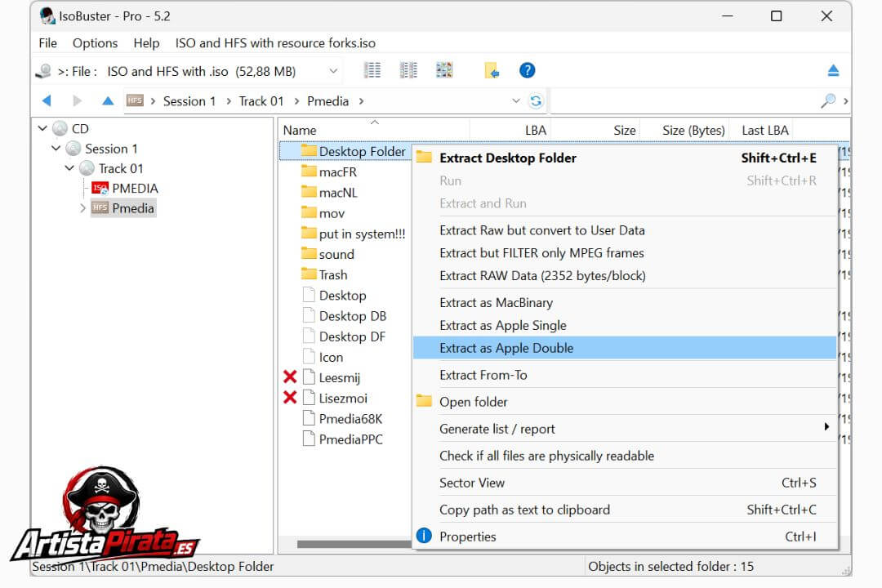Click the chevron after Pmedia in the breadcrumb

tap(361, 101)
